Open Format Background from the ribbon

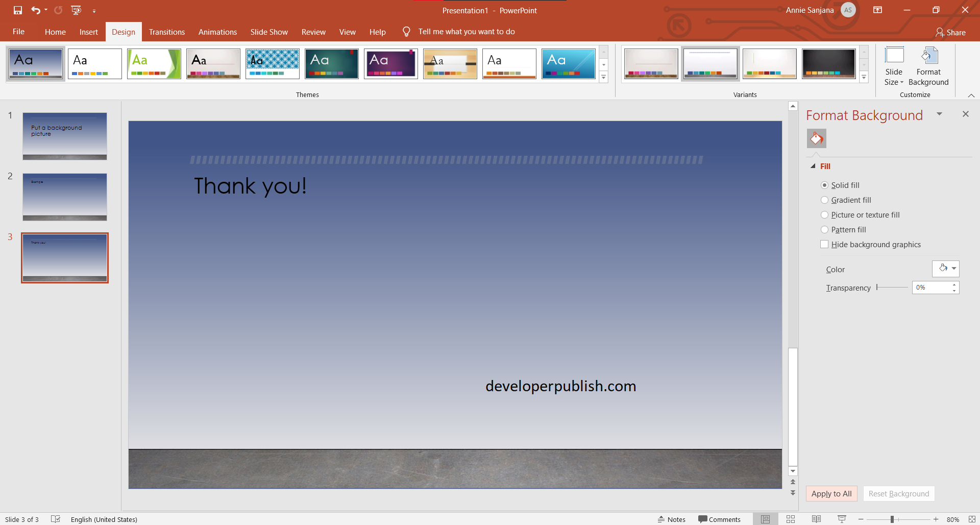pyautogui.click(x=928, y=65)
